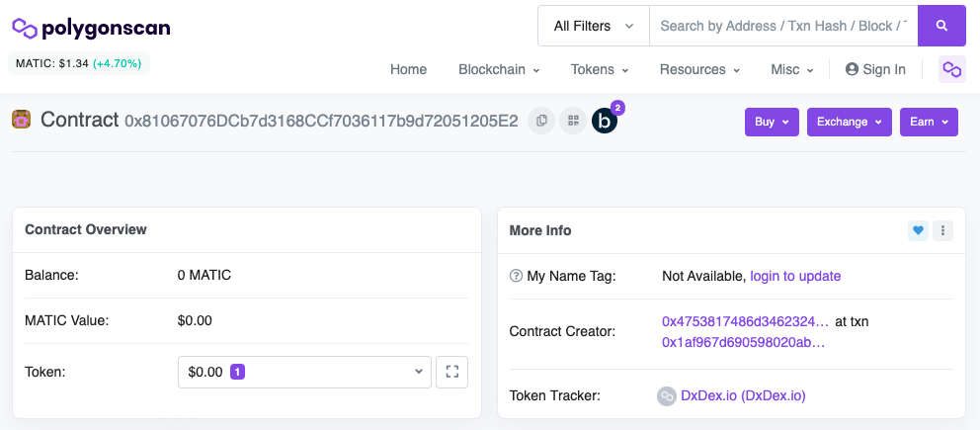Click 'login to update' link

coord(795,276)
